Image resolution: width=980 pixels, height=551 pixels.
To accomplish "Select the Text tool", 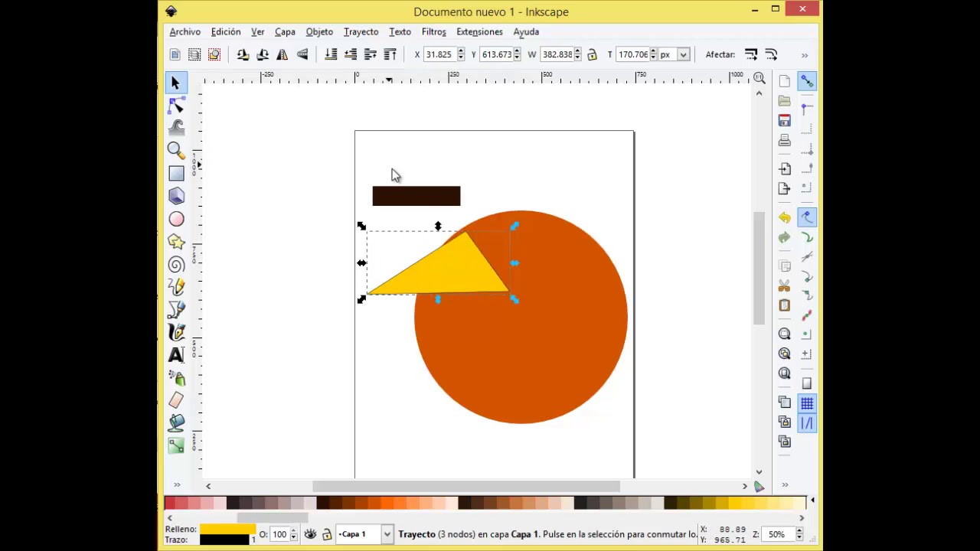I will 176,354.
